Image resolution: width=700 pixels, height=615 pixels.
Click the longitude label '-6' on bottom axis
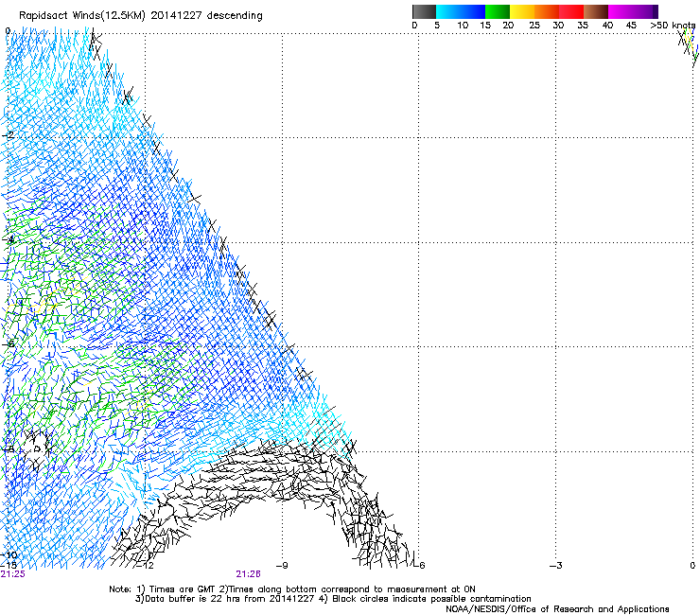click(x=419, y=566)
